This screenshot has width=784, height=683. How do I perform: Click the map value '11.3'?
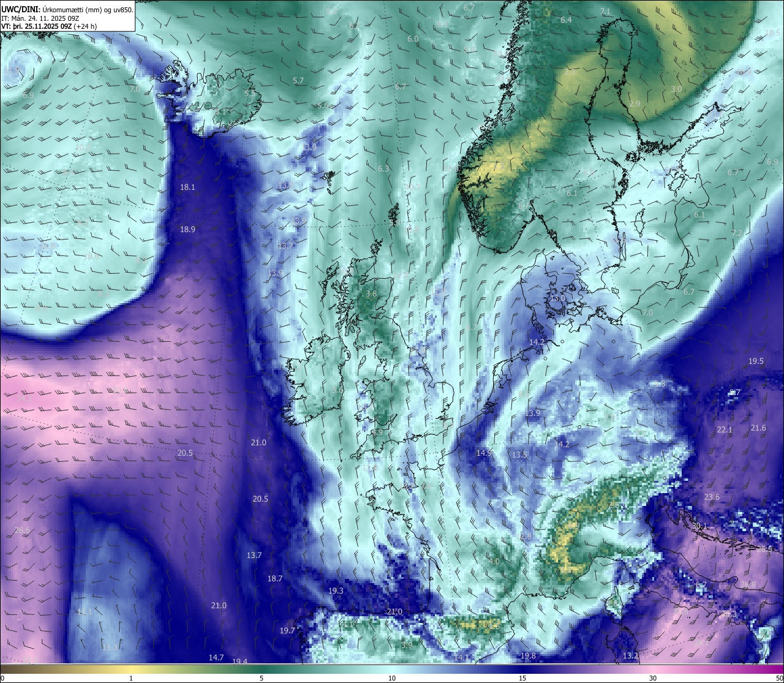(x=110, y=647)
